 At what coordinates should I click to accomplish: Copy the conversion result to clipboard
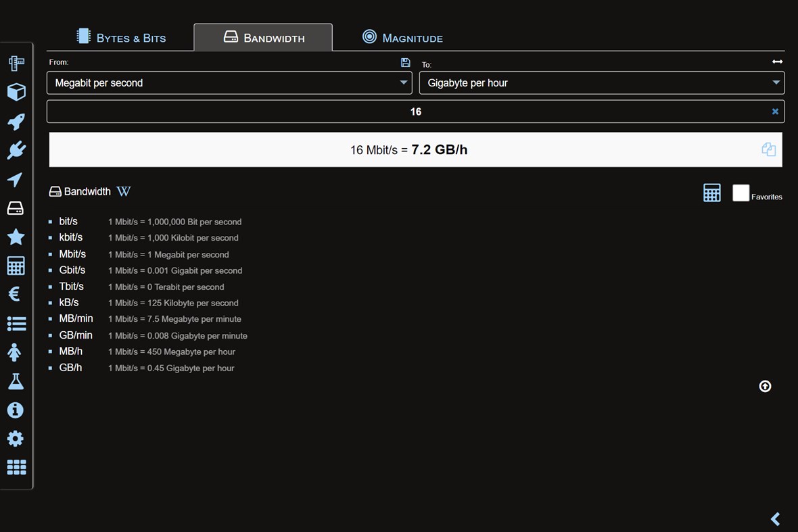coord(768,149)
